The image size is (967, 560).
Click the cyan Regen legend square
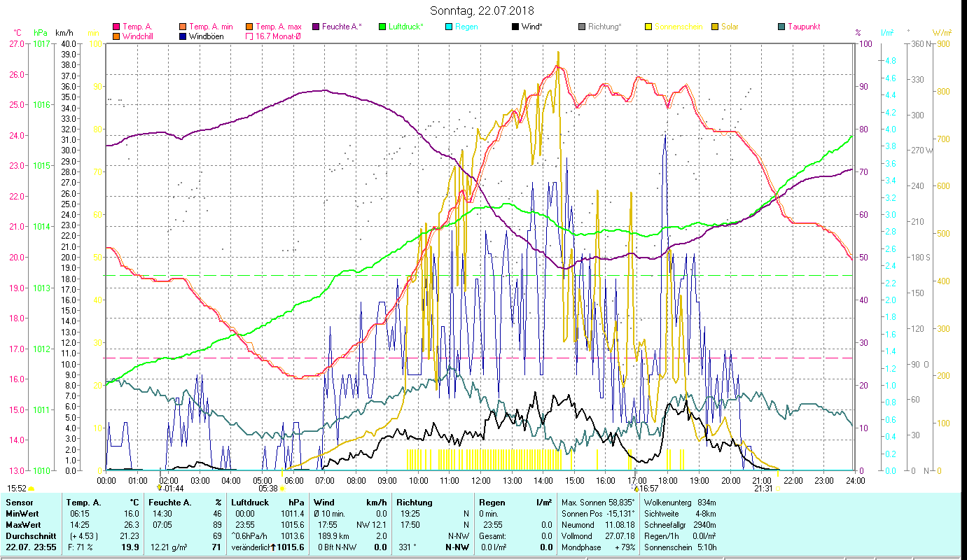coord(449,27)
